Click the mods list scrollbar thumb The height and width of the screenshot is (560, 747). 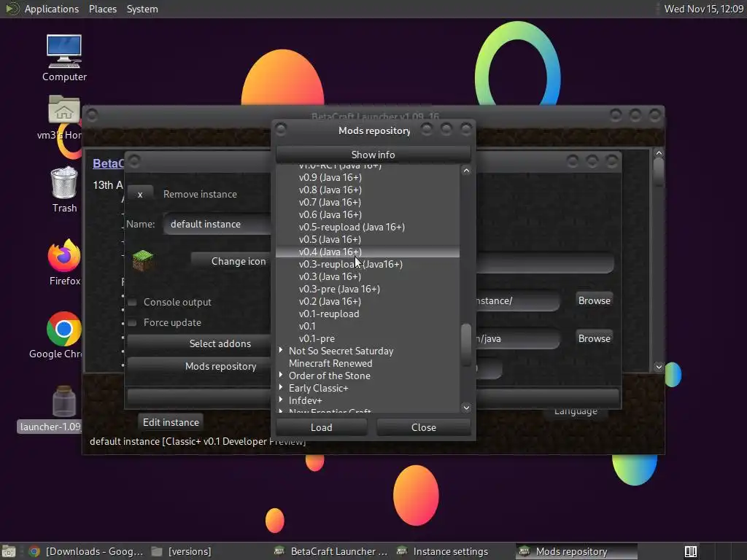(x=466, y=345)
